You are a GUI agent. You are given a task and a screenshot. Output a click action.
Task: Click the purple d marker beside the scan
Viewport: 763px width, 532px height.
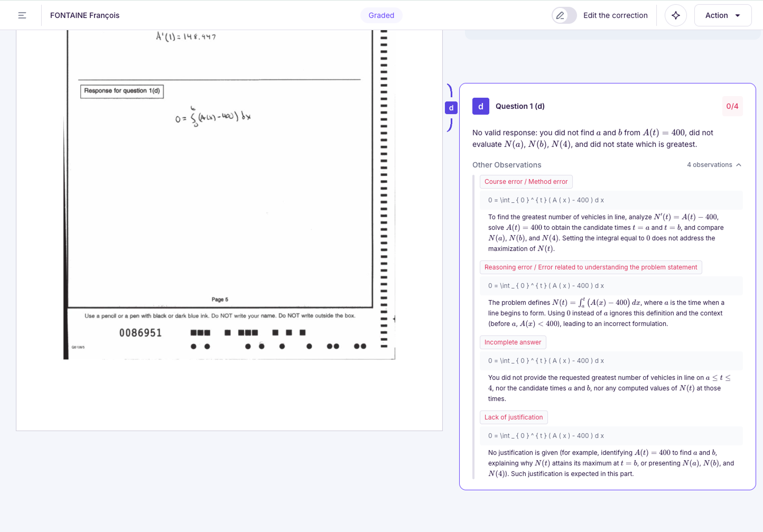(451, 108)
